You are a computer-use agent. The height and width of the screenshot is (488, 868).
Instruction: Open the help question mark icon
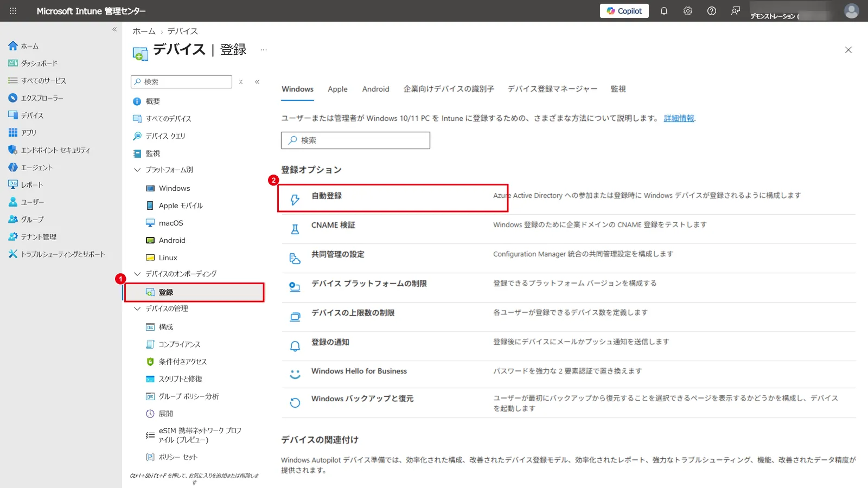click(711, 11)
